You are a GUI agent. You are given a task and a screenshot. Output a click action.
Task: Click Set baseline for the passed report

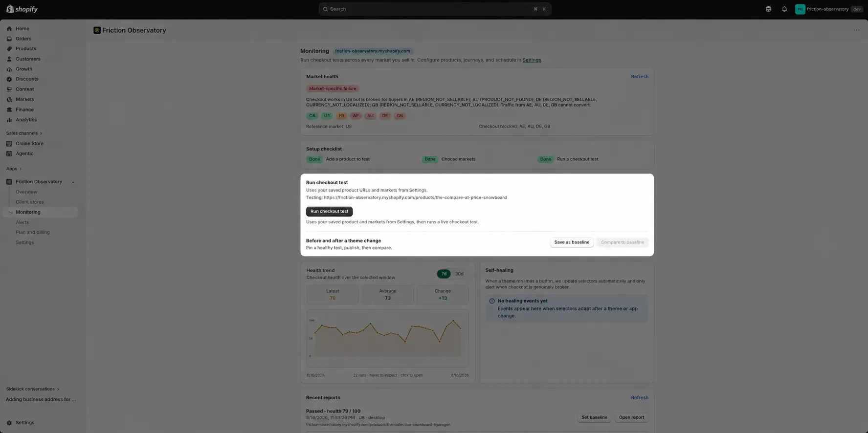coord(594,417)
